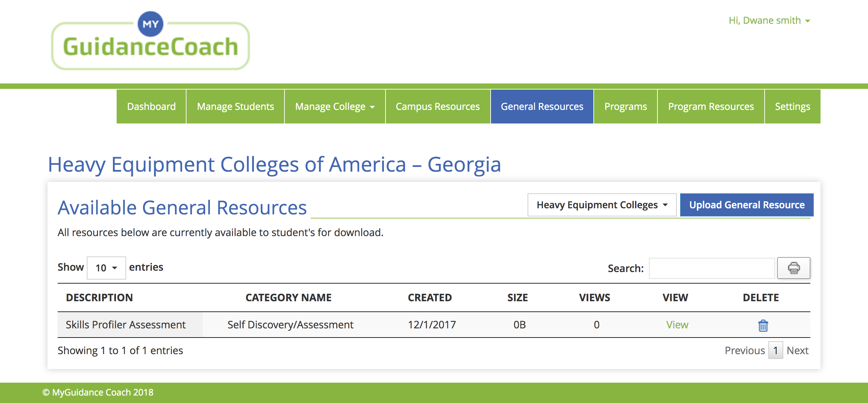
Task: Expand the Manage College dropdown menu
Action: click(335, 107)
